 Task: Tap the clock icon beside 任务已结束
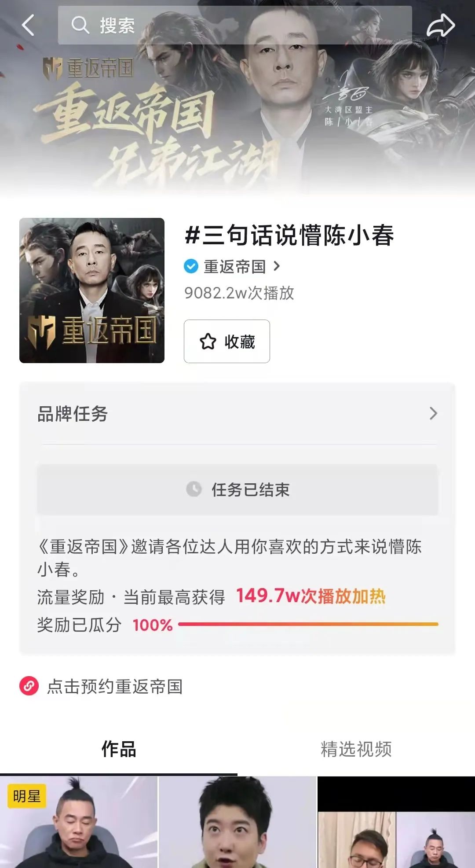click(194, 489)
